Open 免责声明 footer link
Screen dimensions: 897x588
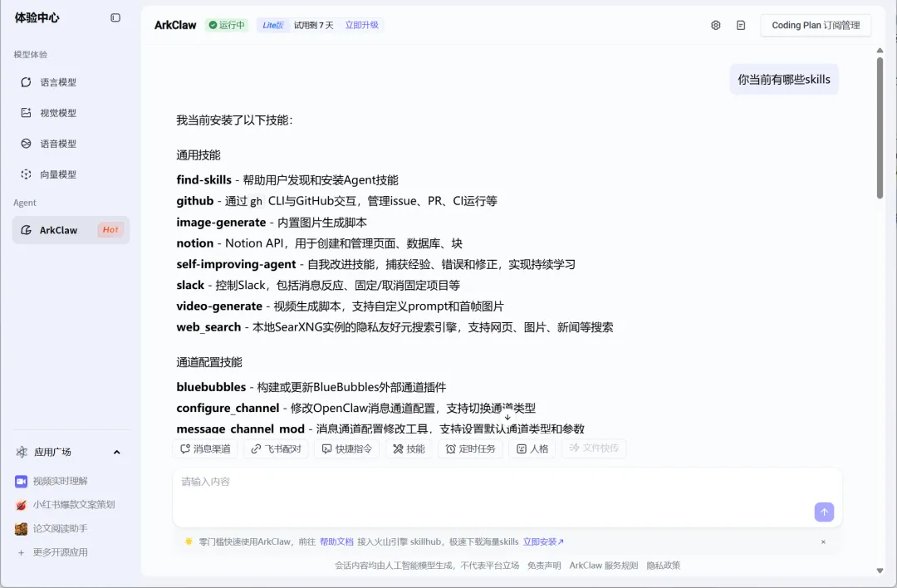[x=544, y=565]
